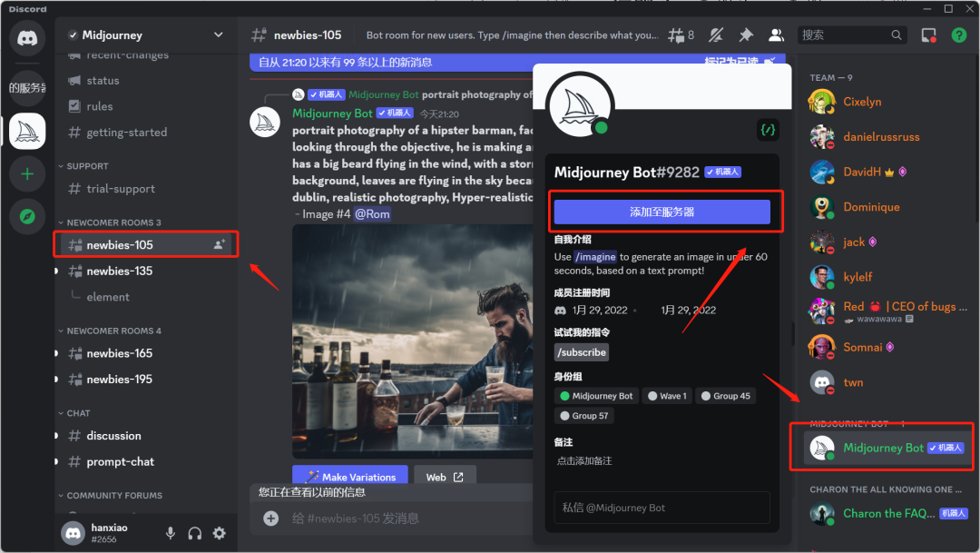980x553 pixels.
Task: Toggle the member list icon
Action: (776, 35)
